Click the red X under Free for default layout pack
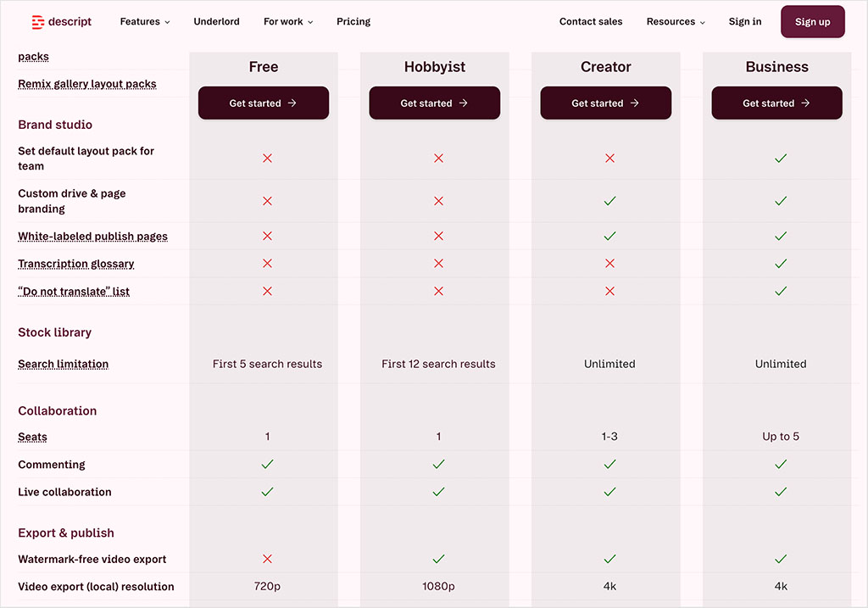Screen dimensions: 868x608 (267, 158)
